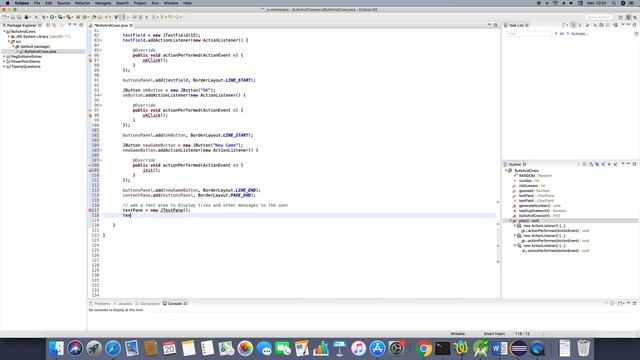Toggle the highlighted toolbar toggle button

[122, 17]
